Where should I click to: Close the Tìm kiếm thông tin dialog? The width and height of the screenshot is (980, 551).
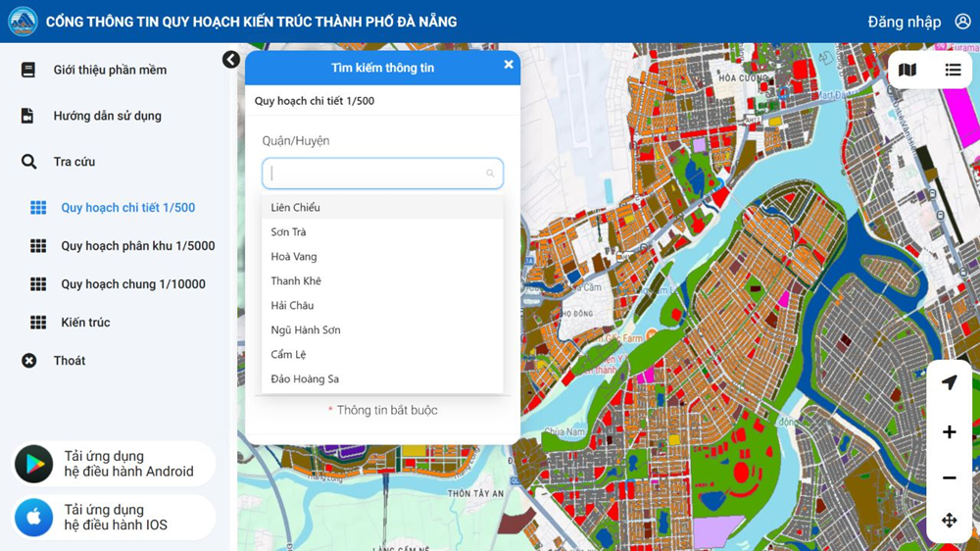[x=509, y=65]
